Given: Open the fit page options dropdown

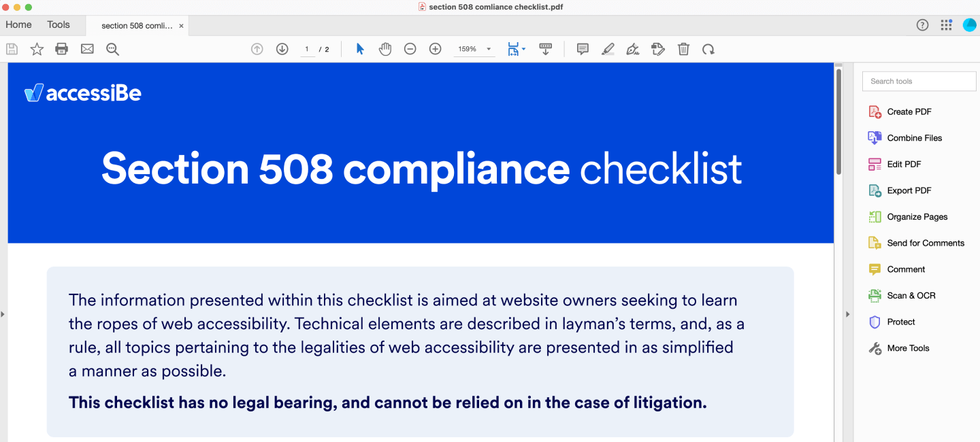Looking at the screenshot, I should coord(523,50).
